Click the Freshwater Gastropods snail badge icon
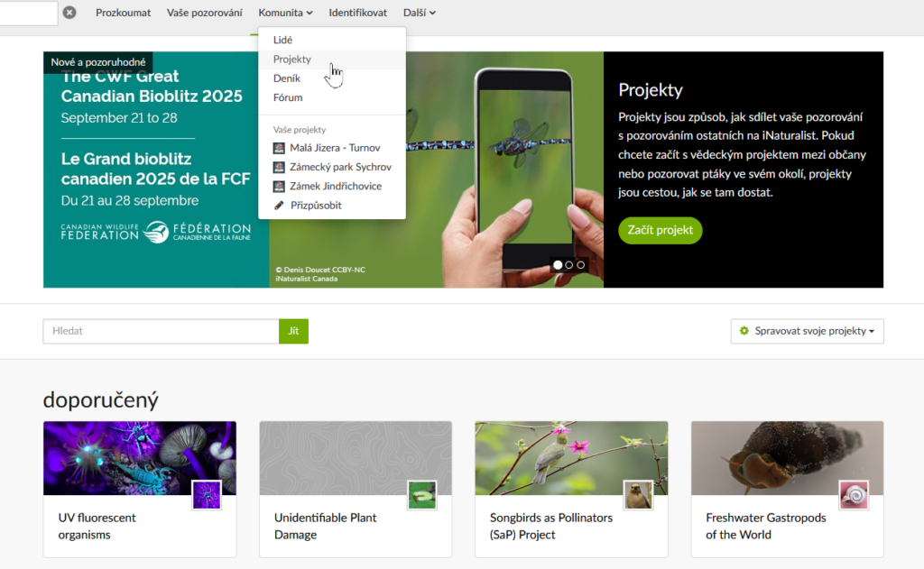Viewport: 924px width, 569px height. coord(854,495)
